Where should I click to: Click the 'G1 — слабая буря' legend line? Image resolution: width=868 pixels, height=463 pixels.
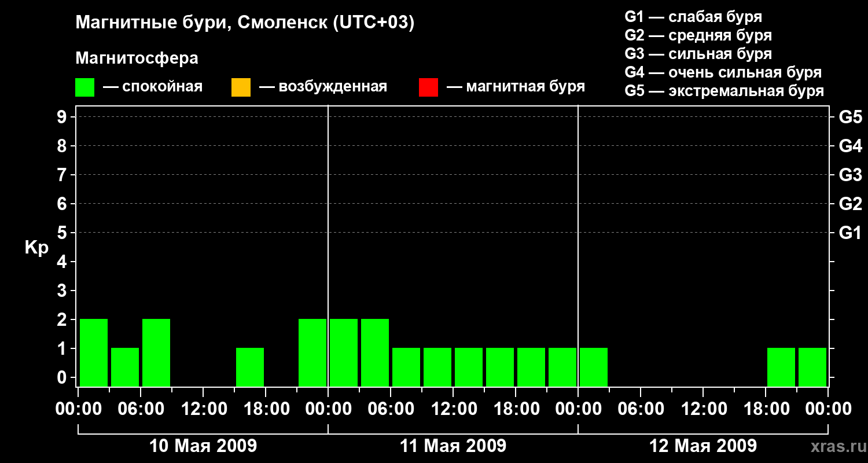693,17
